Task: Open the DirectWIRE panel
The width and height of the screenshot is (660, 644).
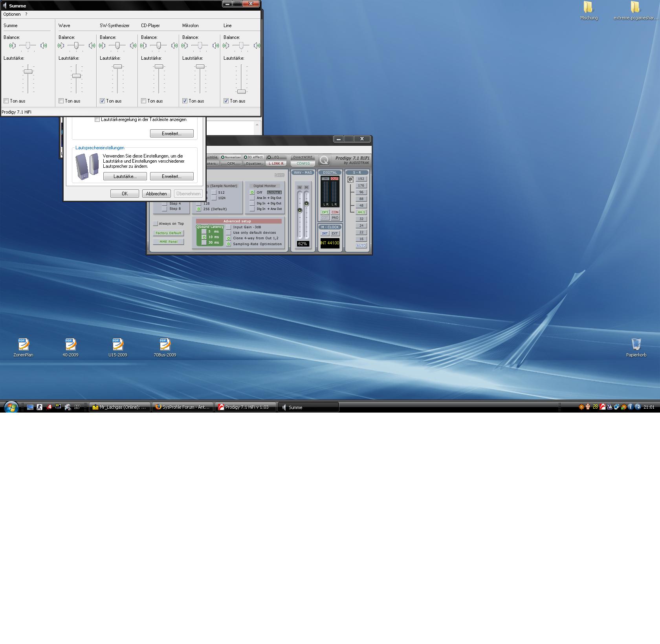Action: coord(303,157)
